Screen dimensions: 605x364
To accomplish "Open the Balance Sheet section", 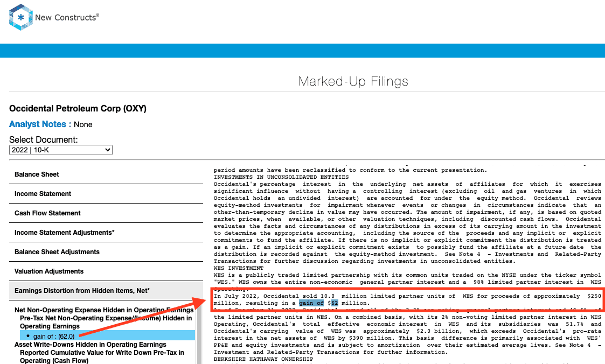I will (106, 174).
